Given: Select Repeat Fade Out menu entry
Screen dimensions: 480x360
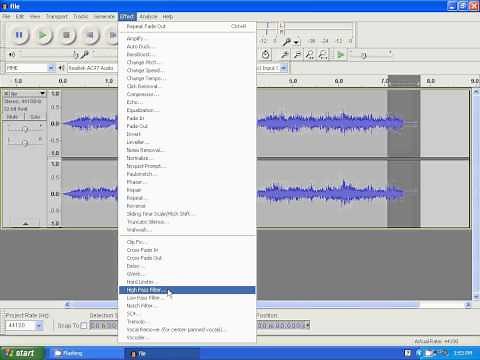Looking at the screenshot, I should [187, 26].
